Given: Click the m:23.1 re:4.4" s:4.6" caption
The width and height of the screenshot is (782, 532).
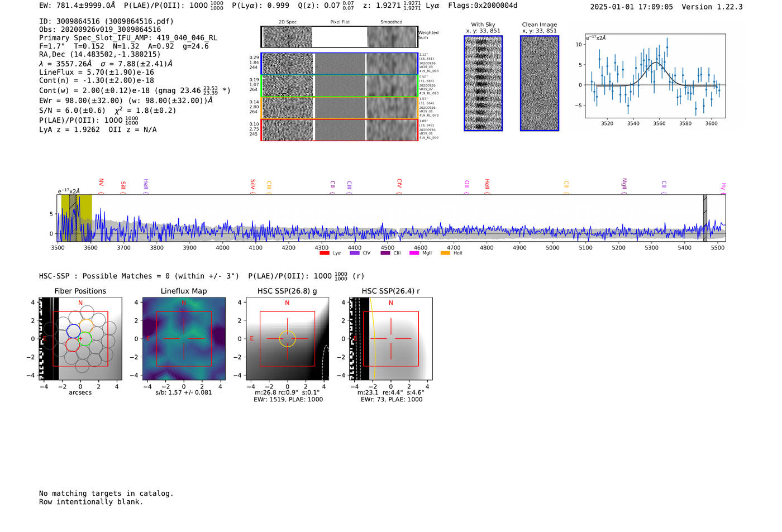Looking at the screenshot, I should 391,392.
